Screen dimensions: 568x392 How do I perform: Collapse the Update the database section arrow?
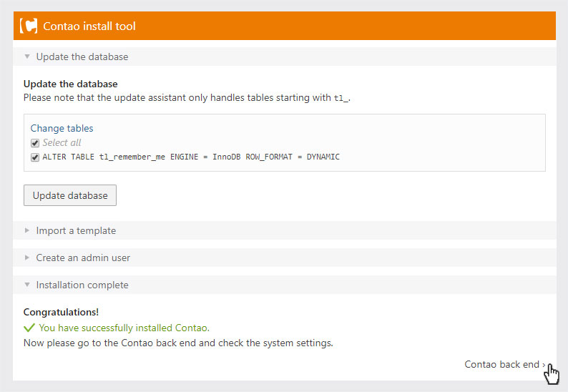point(27,57)
